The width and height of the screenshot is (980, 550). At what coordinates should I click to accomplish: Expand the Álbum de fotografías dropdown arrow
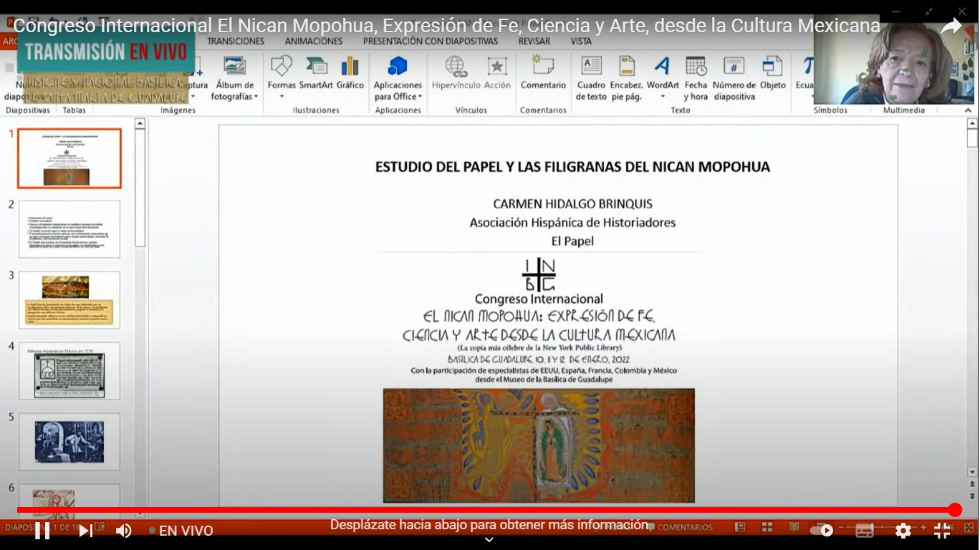coord(256,97)
